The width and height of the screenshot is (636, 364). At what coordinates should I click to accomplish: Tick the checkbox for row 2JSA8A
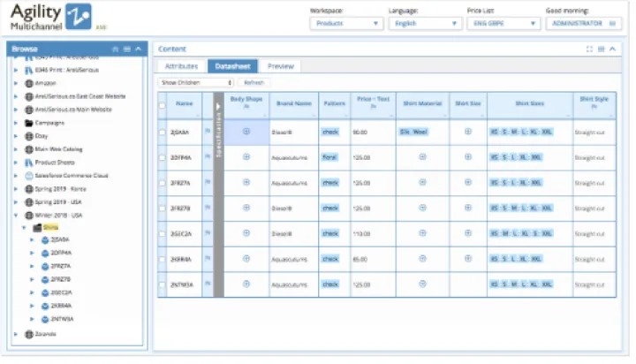tap(162, 132)
